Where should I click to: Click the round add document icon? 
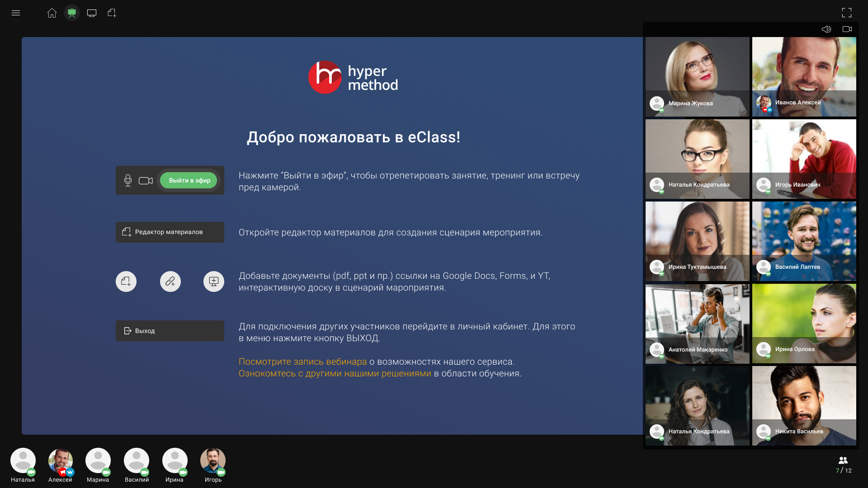(x=126, y=282)
